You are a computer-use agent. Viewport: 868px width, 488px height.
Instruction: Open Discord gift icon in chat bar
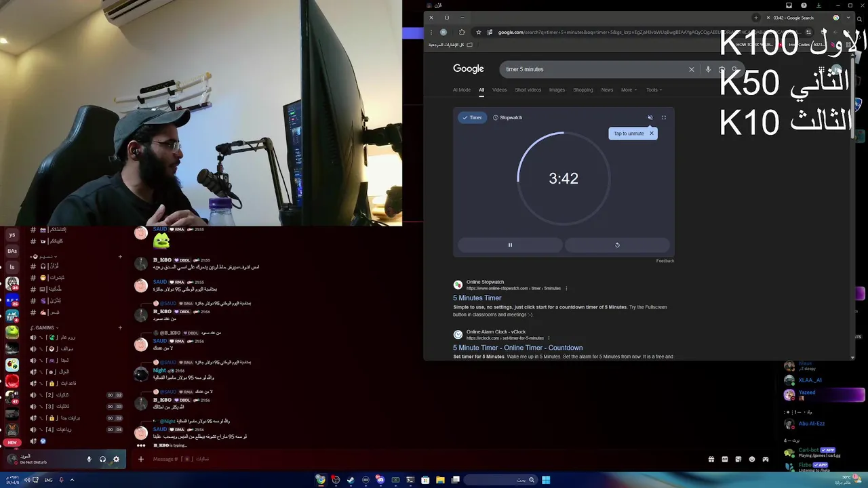click(x=711, y=459)
